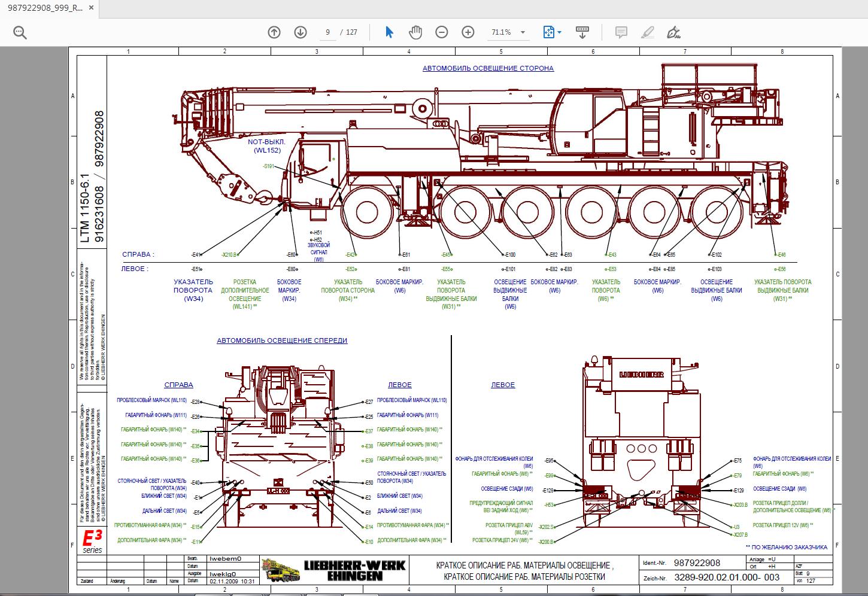
Task: Open the sign document pen tool
Action: 673,32
